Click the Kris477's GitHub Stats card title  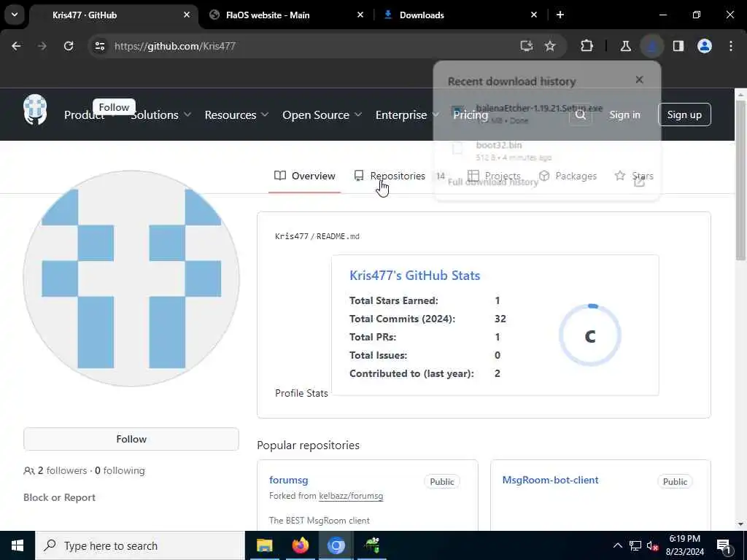click(x=414, y=275)
